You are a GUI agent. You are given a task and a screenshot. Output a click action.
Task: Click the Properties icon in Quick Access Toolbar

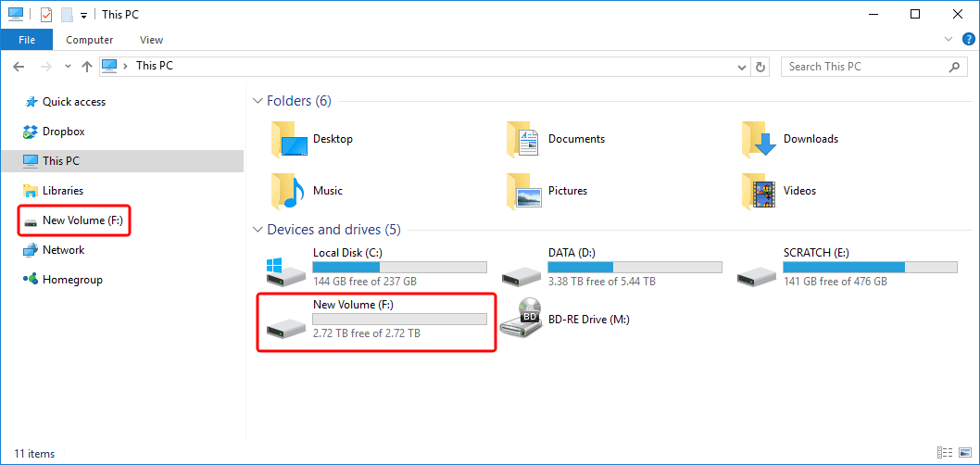pos(45,15)
